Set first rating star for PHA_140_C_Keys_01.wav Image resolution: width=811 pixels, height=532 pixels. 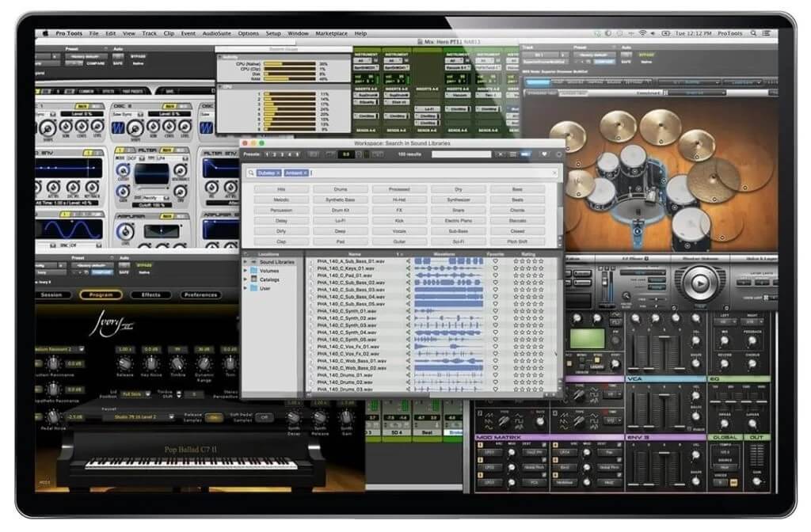(516, 269)
